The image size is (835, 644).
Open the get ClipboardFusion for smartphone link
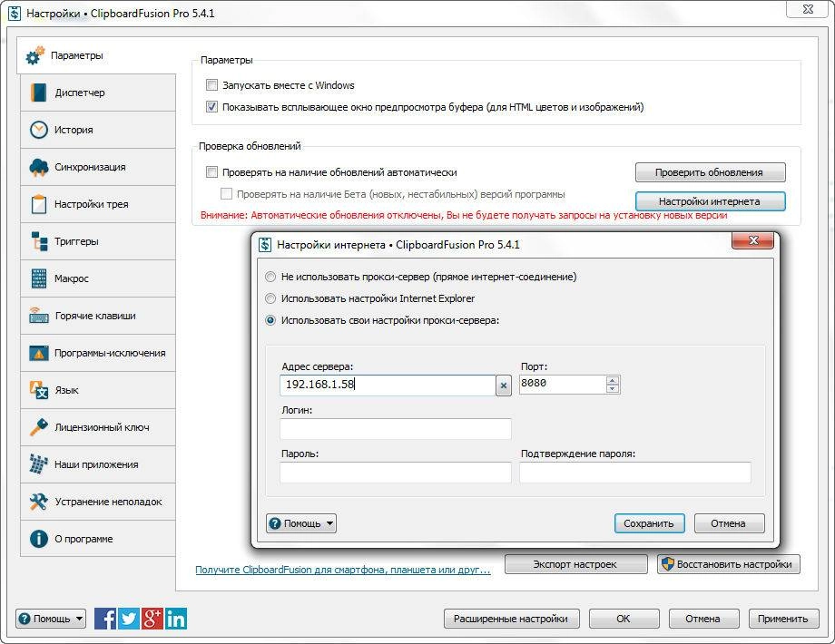(343, 570)
